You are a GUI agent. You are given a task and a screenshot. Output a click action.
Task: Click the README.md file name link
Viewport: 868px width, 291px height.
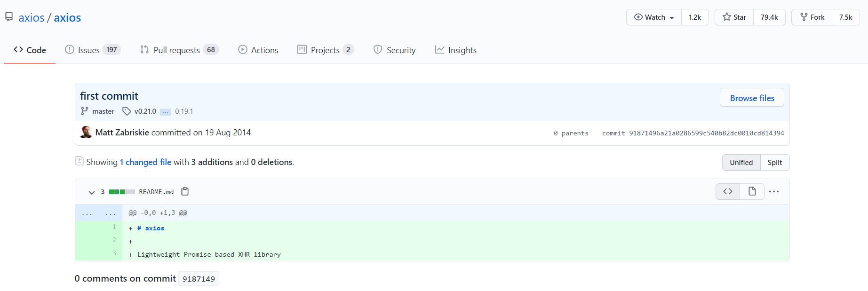[156, 192]
